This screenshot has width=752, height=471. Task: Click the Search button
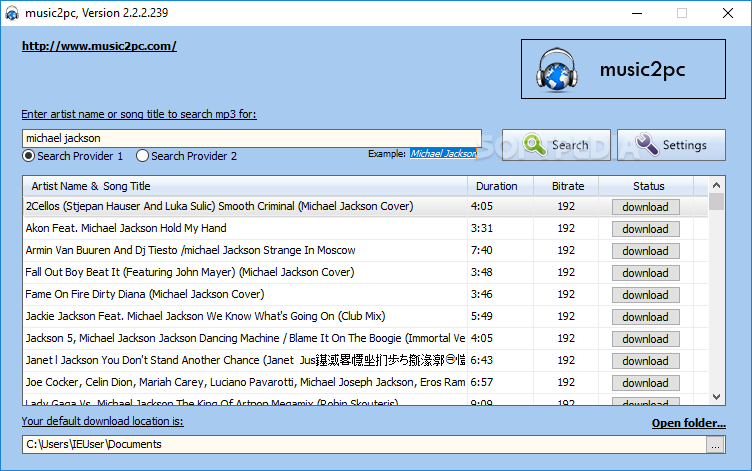(556, 145)
